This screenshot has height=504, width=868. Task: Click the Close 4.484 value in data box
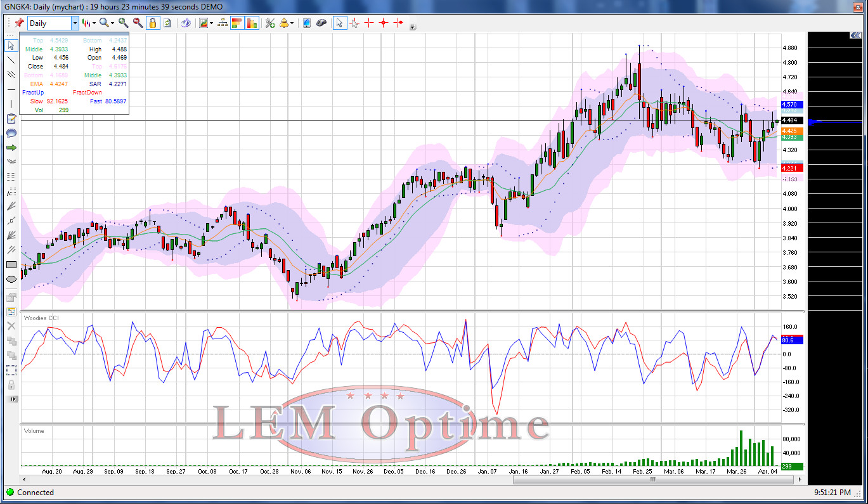pos(62,67)
